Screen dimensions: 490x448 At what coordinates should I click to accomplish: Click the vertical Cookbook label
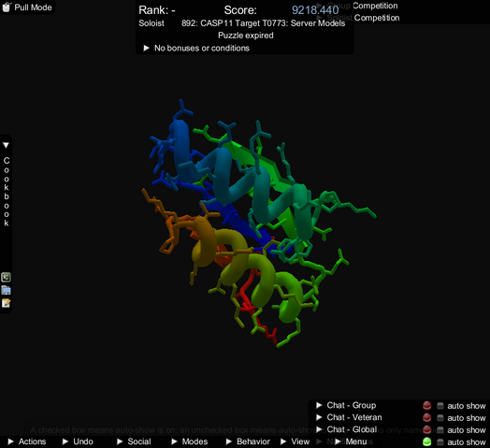pyautogui.click(x=7, y=192)
